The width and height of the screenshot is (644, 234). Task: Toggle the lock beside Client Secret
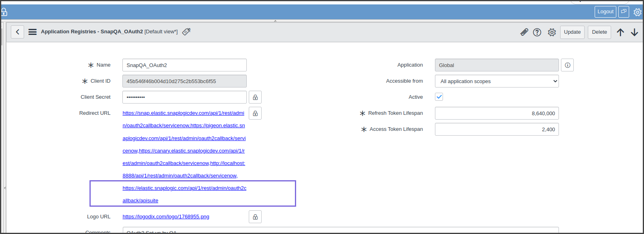click(255, 97)
